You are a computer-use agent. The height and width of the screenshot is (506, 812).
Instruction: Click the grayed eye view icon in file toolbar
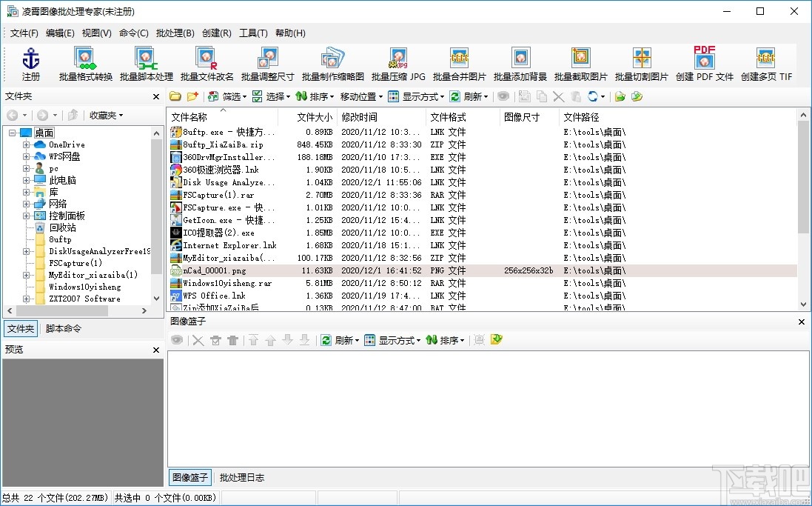(x=503, y=96)
